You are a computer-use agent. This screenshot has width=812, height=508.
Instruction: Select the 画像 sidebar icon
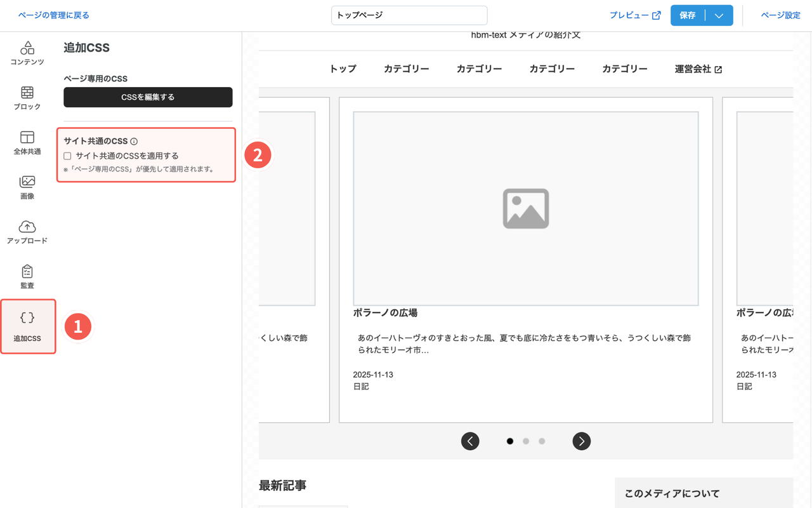point(27,188)
